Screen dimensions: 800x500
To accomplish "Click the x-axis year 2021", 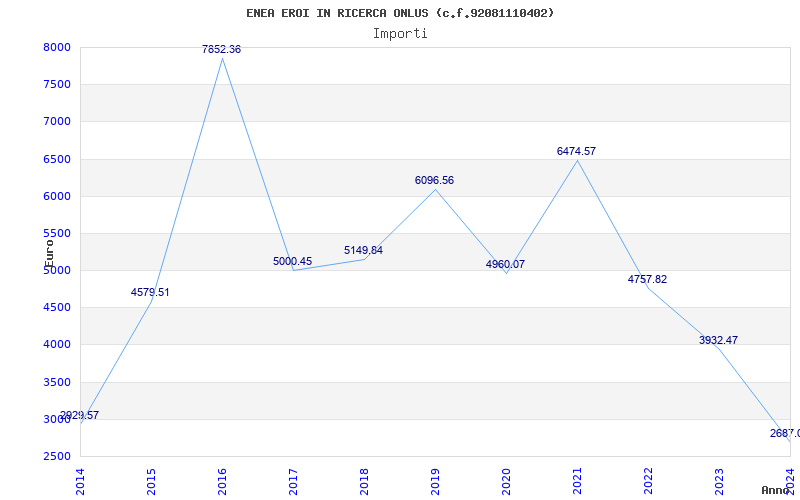I will [576, 482].
